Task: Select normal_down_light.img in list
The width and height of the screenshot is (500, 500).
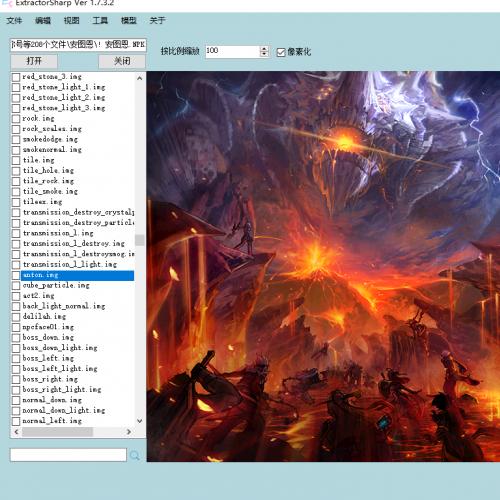Action: tap(64, 411)
